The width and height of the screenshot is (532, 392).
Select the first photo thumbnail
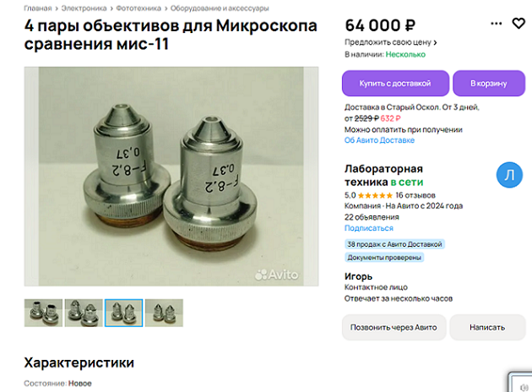(43, 313)
